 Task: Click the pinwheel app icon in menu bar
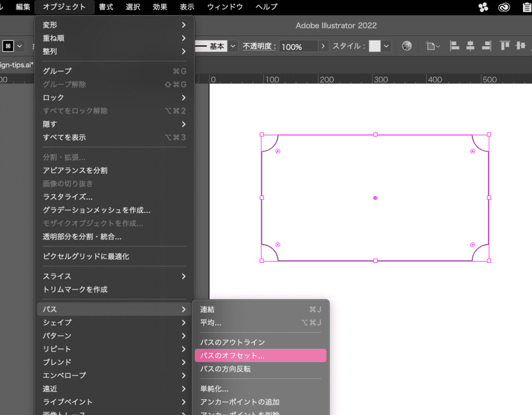[483, 7]
